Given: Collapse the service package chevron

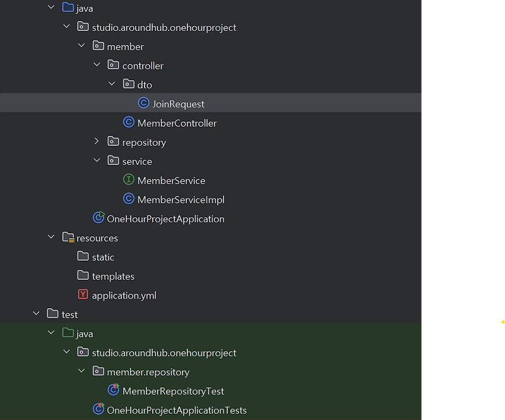Looking at the screenshot, I should tap(97, 160).
